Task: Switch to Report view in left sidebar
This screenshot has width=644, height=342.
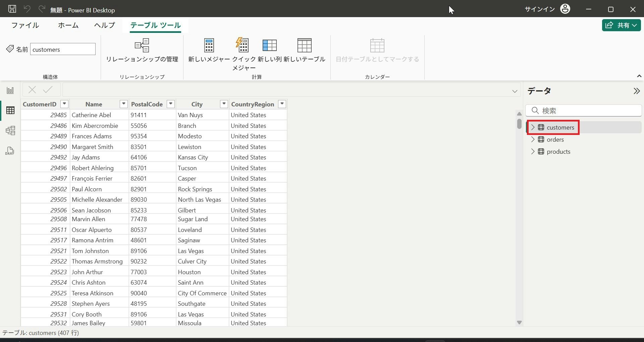Action: coord(10,90)
